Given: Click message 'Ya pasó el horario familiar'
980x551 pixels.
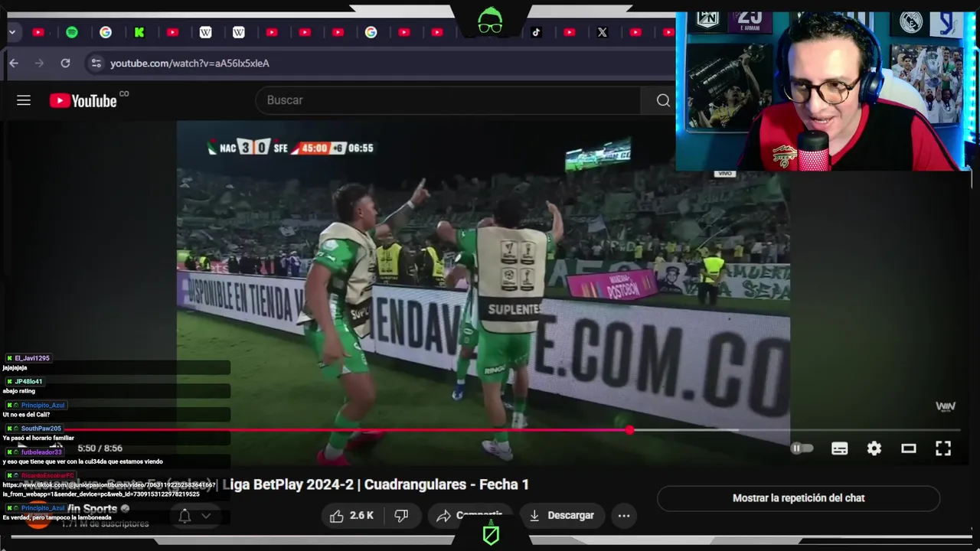Looking at the screenshot, I should (x=38, y=438).
